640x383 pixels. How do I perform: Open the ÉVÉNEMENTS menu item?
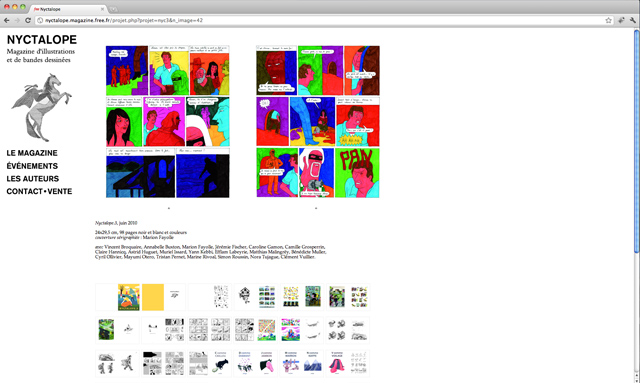pyautogui.click(x=32, y=166)
